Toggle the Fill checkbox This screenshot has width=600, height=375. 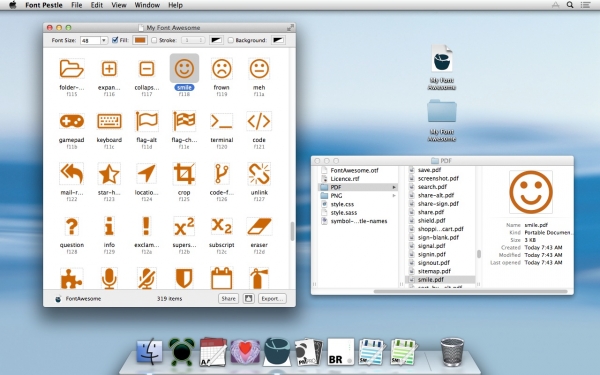(x=115, y=40)
